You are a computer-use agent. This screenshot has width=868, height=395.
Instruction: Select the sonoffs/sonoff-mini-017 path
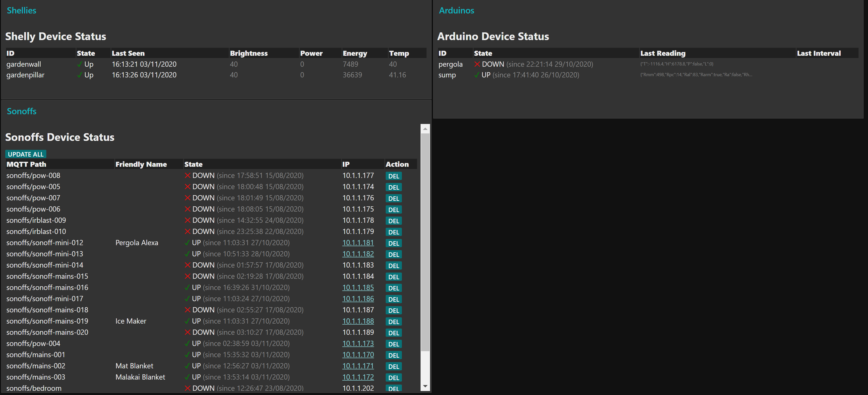point(45,299)
